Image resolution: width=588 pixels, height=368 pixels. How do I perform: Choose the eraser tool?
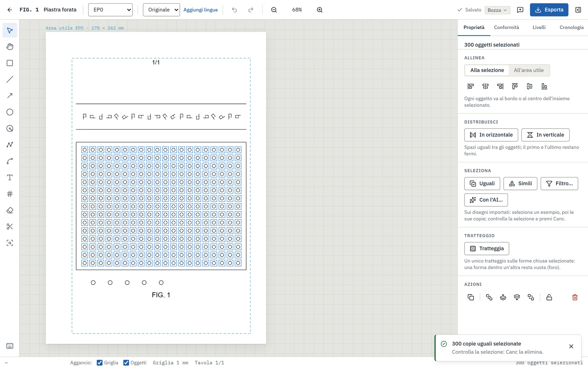point(10,210)
